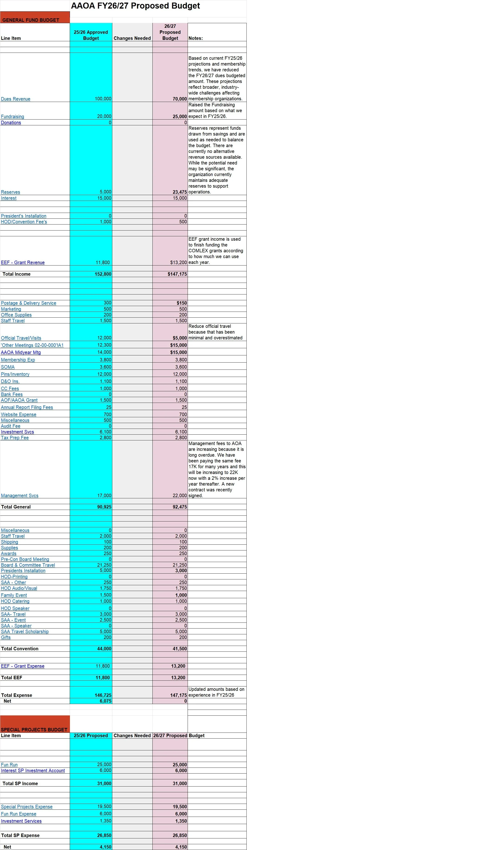Open Interest SP Investment Account link

pos(33,771)
